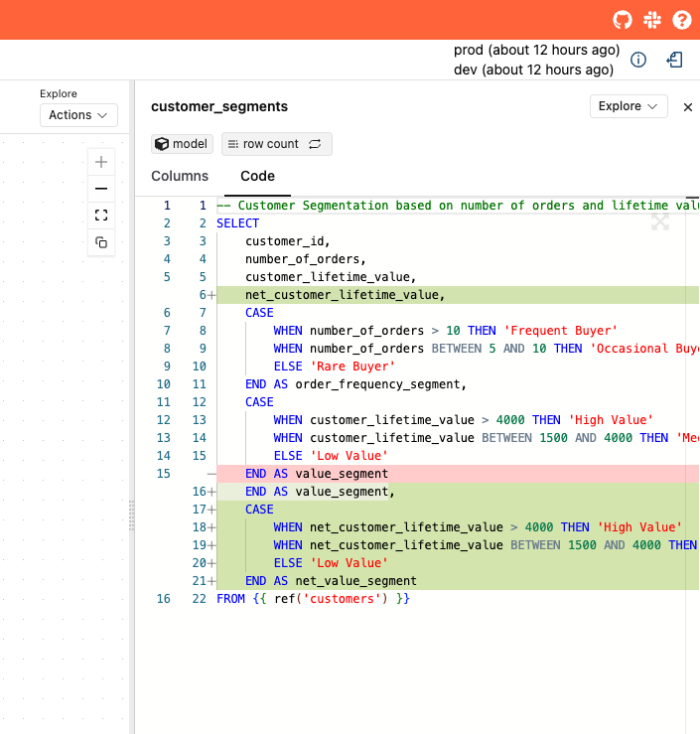Open the Explore dropdown for customer_segments
The width and height of the screenshot is (700, 734).
pyautogui.click(x=629, y=106)
